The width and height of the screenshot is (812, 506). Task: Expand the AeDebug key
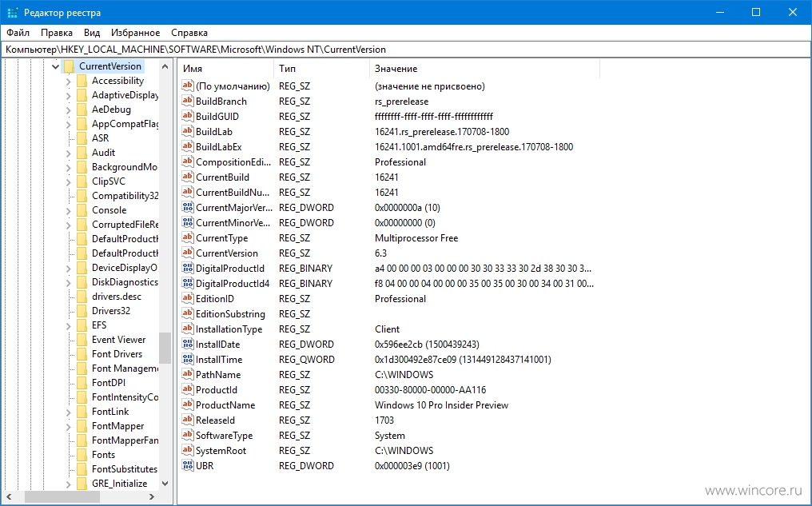point(69,110)
